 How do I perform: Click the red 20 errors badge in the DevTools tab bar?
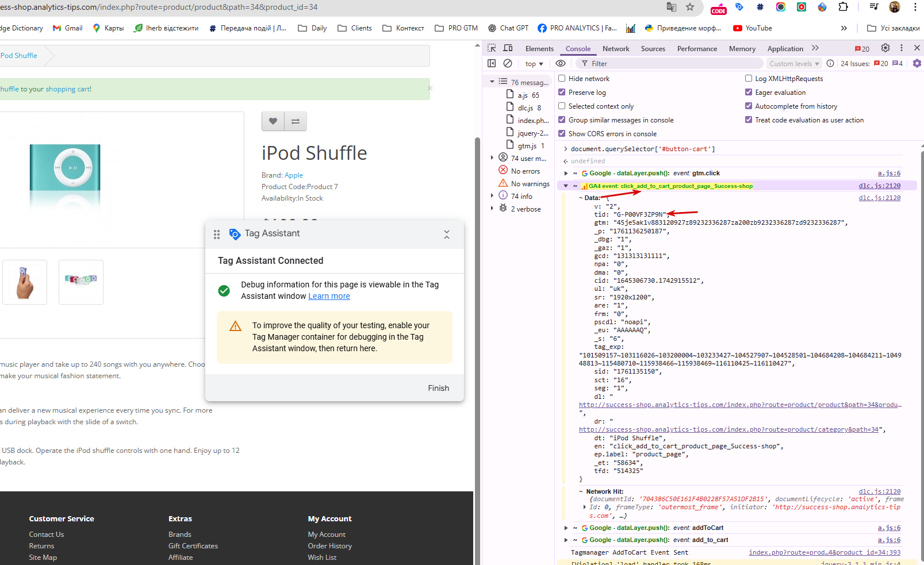862,49
